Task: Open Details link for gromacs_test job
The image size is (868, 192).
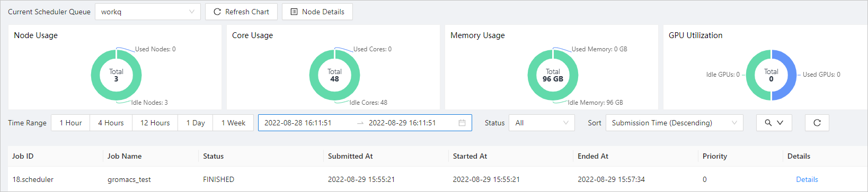Action: (807, 179)
